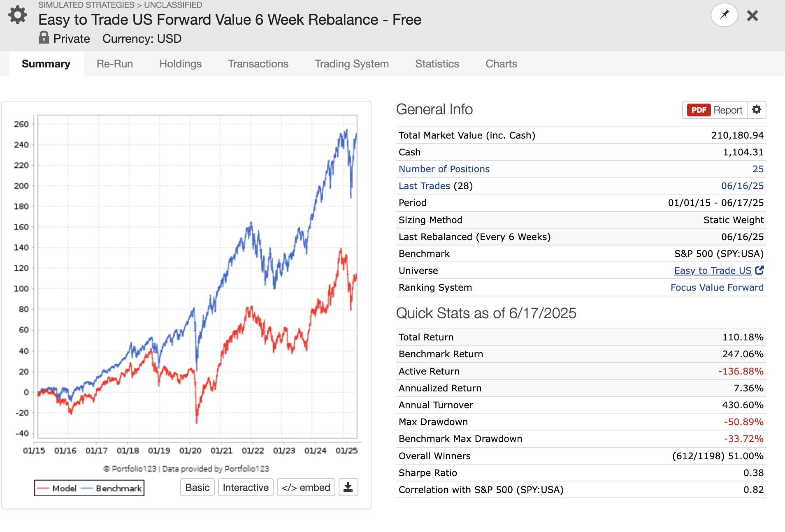
Task: Open the strategy settings gear icon
Action: pyautogui.click(x=18, y=15)
